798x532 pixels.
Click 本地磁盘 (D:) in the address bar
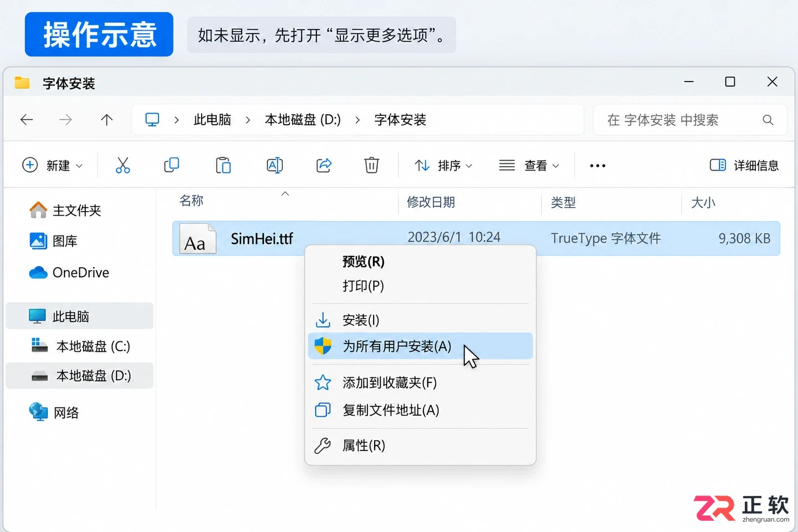(x=303, y=120)
